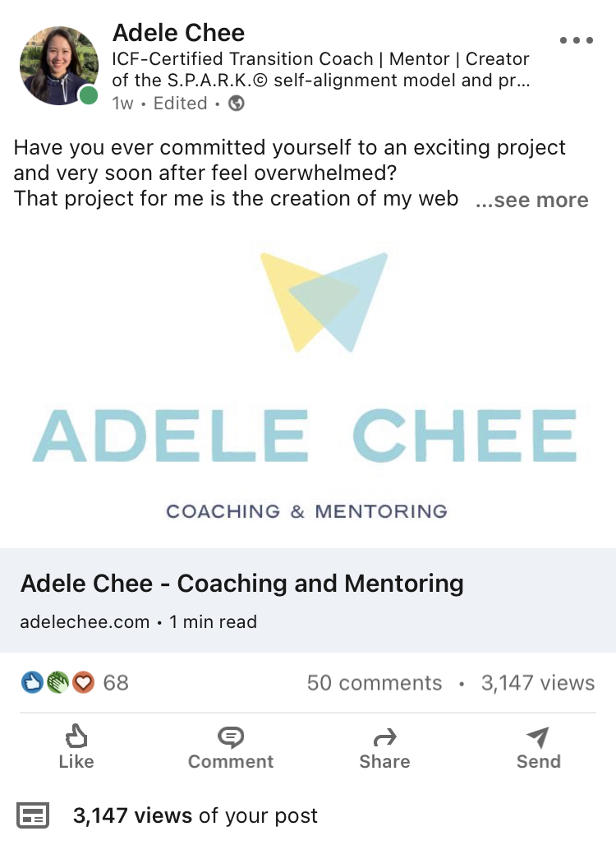The image size is (616, 845).
Task: Click the Like thumbs-up icon
Action: (x=76, y=736)
